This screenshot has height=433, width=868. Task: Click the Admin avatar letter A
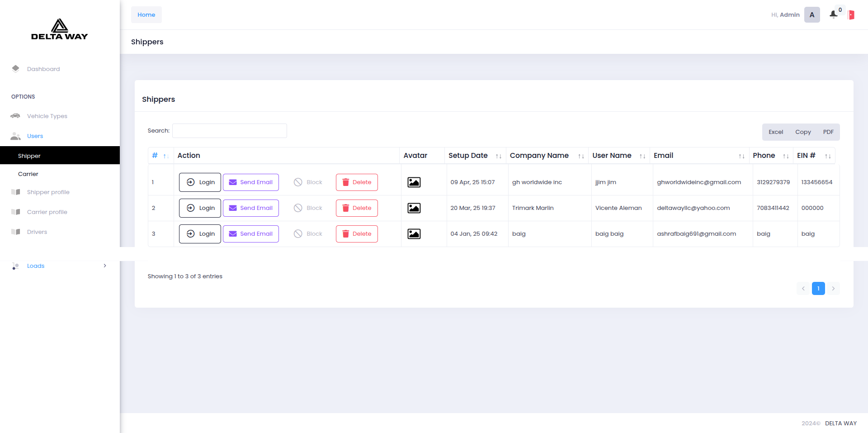[x=811, y=15]
